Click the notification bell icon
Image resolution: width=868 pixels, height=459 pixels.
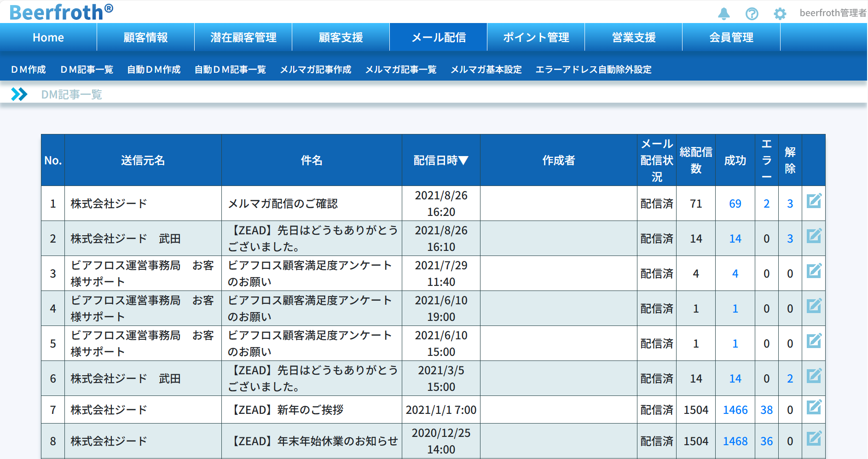(724, 14)
